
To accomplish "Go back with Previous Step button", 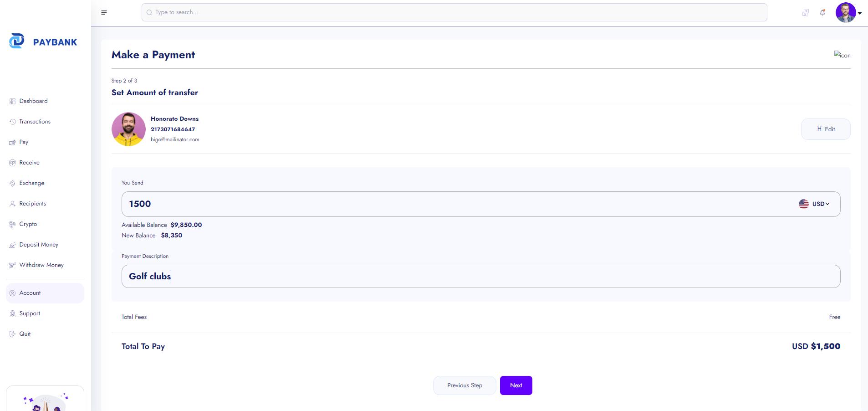I will (x=464, y=385).
